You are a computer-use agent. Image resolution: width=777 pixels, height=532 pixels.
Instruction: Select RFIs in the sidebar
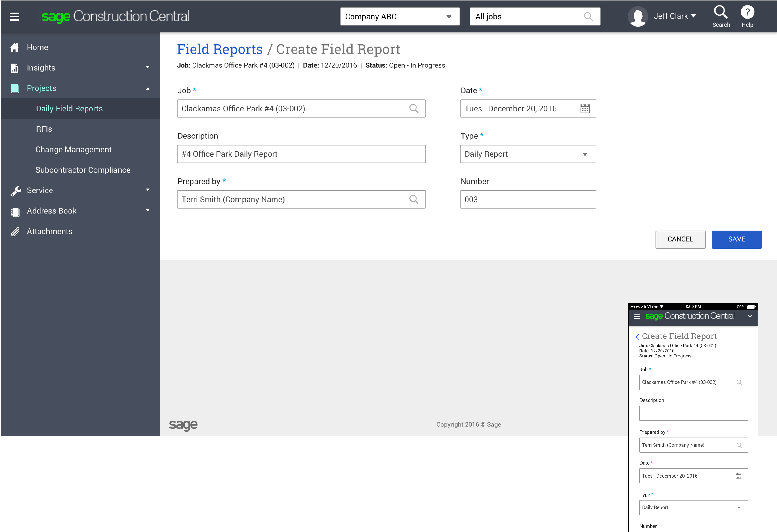[44, 129]
